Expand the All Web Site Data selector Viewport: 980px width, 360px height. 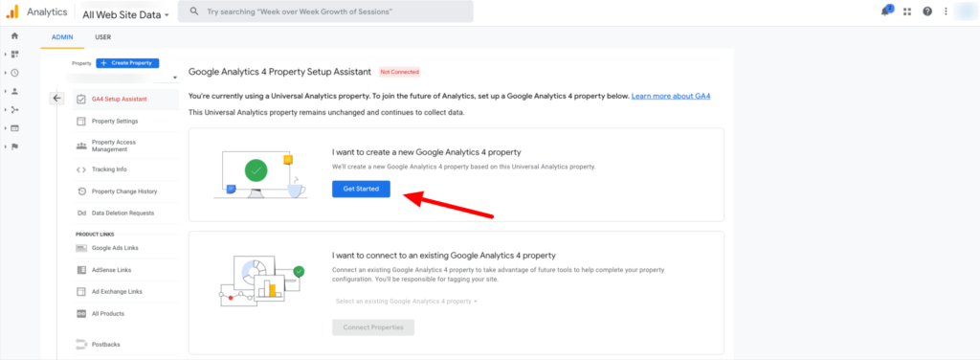[x=125, y=14]
